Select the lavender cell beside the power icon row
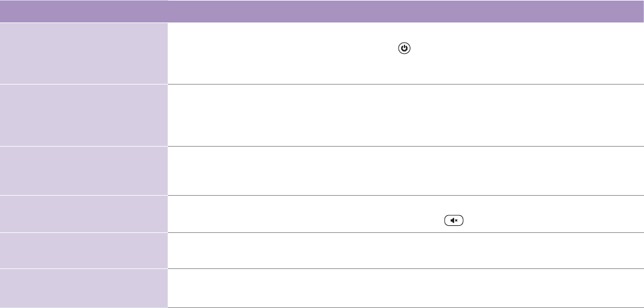 coord(84,53)
